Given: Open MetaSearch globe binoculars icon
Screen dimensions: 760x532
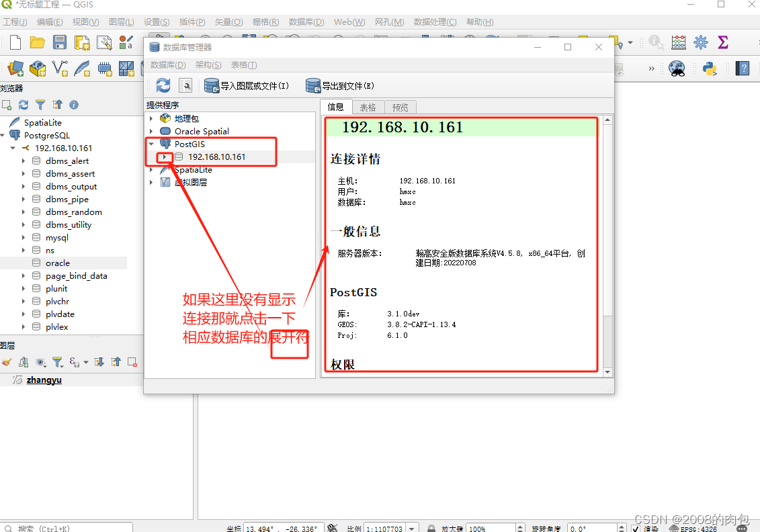Looking at the screenshot, I should [x=677, y=69].
